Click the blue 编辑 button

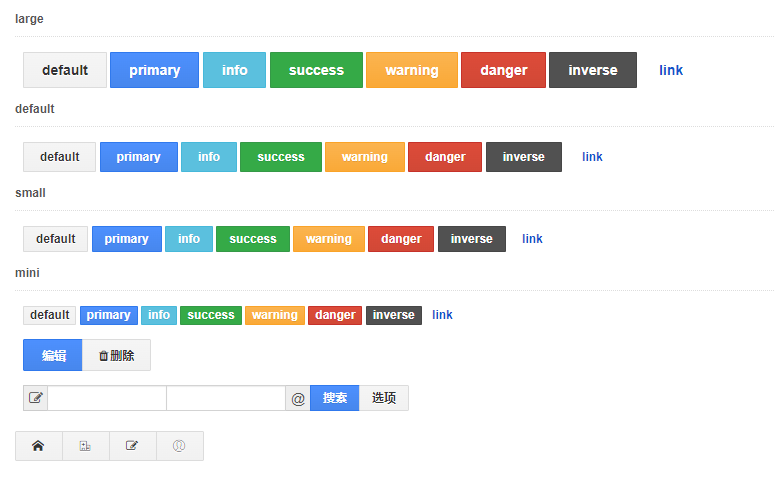coord(52,355)
